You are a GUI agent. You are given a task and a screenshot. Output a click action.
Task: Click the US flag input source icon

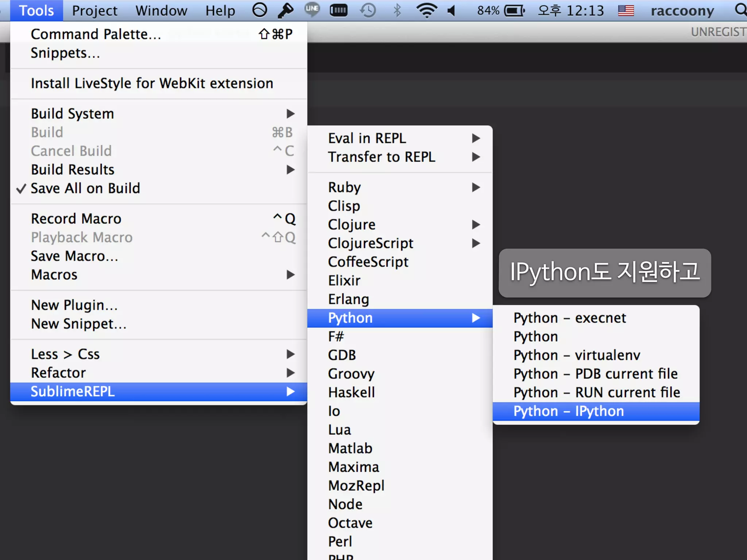[x=626, y=11]
